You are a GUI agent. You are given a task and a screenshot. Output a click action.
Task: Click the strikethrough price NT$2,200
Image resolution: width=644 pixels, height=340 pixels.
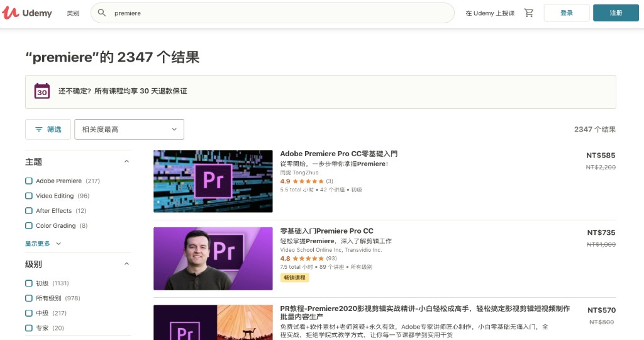601,167
